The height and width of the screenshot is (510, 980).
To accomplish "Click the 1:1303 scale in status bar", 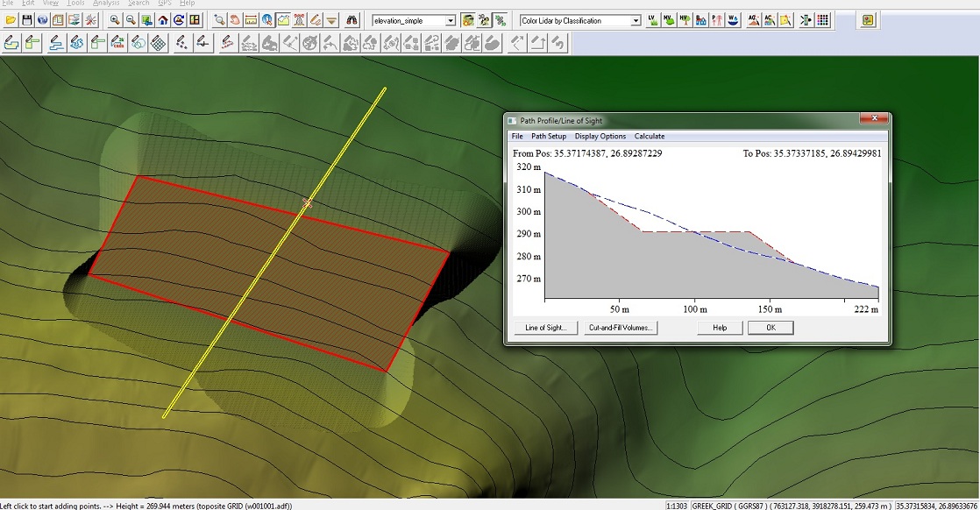I will [x=676, y=506].
